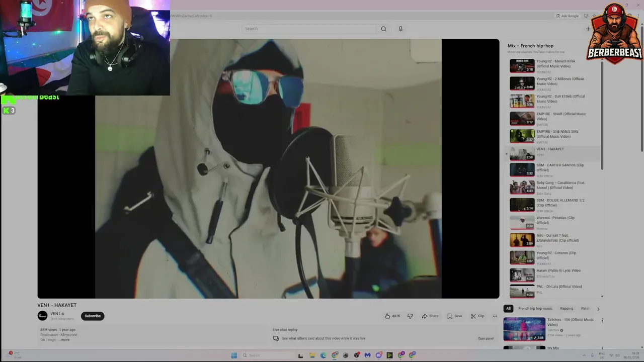This screenshot has width=644, height=362.
Task: Open menu for My Mix item
Action: [602, 348]
